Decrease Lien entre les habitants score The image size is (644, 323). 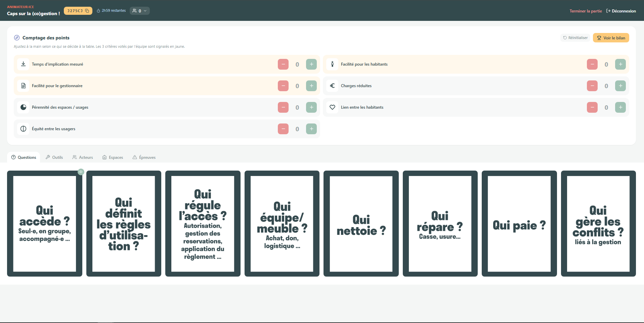coord(592,107)
